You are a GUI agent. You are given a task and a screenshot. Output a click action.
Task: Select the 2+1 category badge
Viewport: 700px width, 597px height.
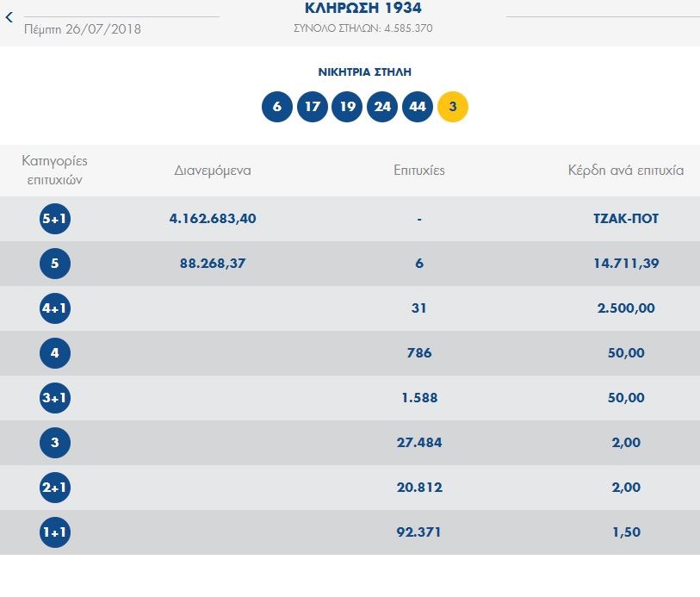[x=55, y=488]
